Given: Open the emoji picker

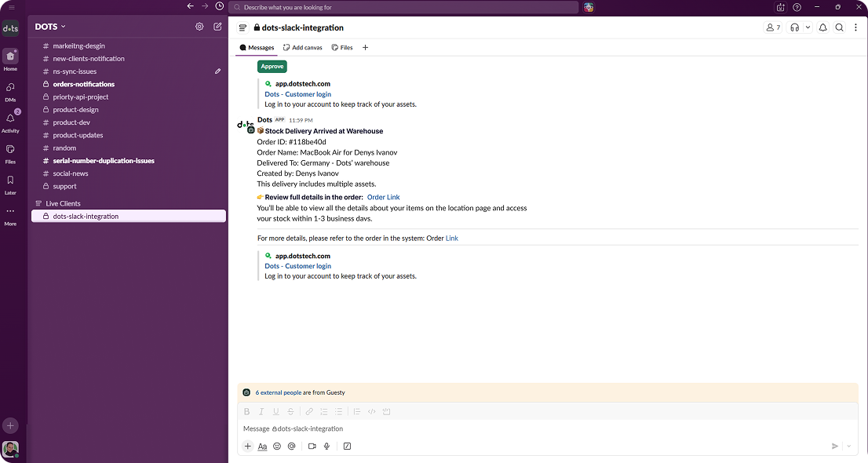Looking at the screenshot, I should tap(277, 446).
